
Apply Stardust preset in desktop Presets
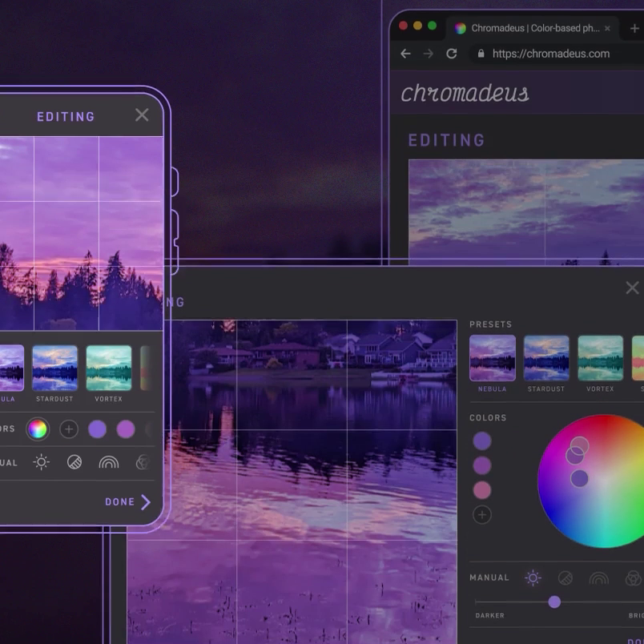(545, 358)
